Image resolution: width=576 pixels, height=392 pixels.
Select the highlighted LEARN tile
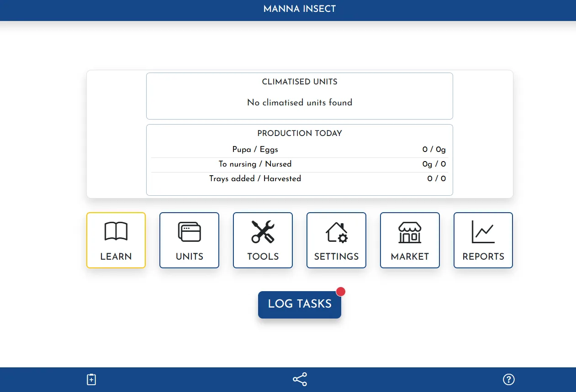pyautogui.click(x=116, y=240)
